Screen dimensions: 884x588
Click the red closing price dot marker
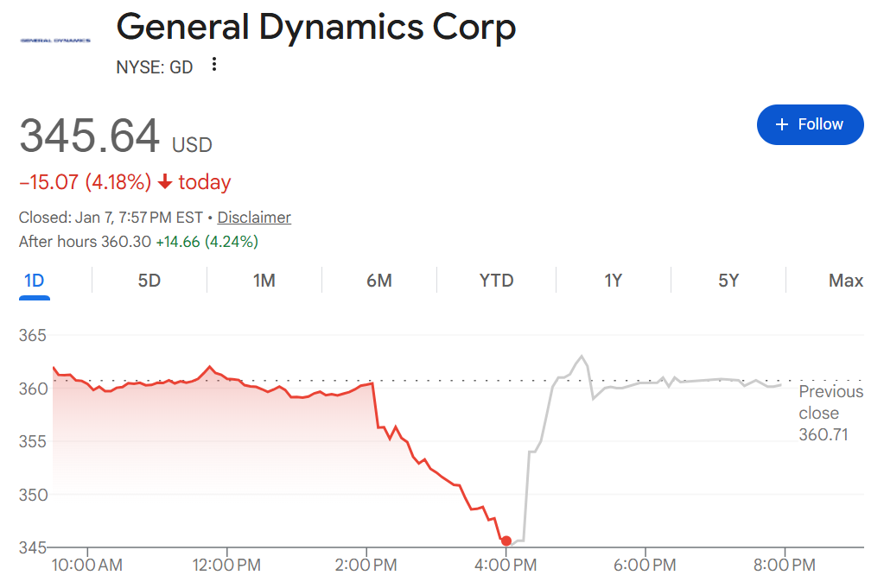506,541
